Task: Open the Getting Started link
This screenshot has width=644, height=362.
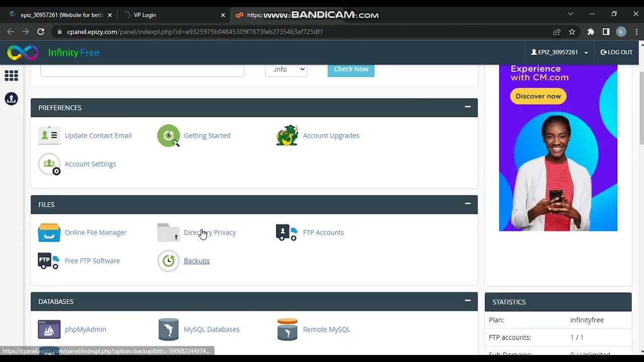Action: 207,136
